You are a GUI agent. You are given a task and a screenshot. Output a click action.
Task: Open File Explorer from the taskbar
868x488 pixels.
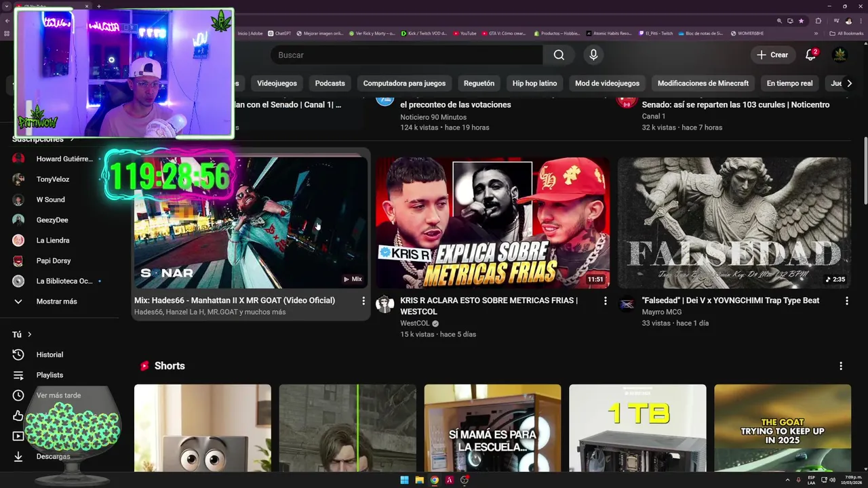tap(419, 480)
